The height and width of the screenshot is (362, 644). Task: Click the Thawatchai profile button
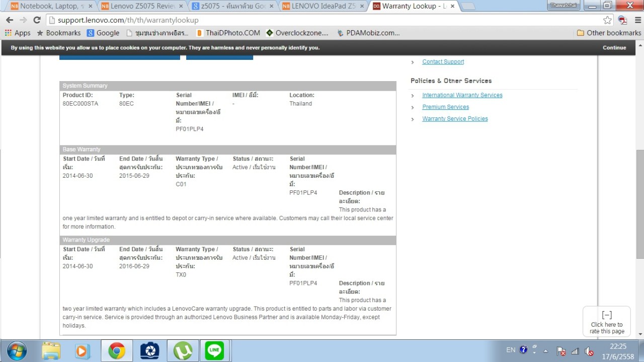(563, 5)
